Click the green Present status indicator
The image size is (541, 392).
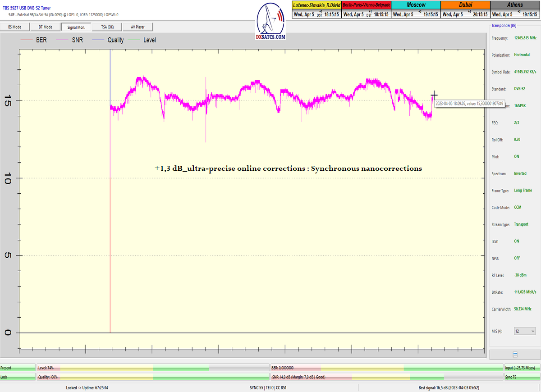tap(18, 368)
